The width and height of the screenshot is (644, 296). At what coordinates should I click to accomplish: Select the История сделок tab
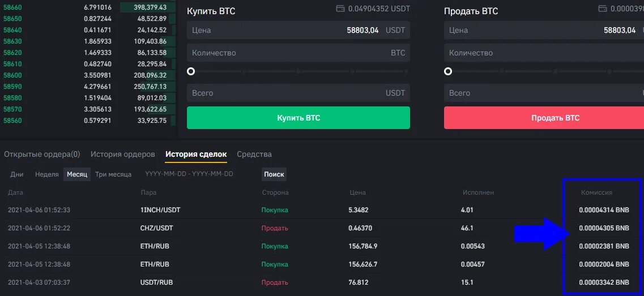(x=196, y=154)
